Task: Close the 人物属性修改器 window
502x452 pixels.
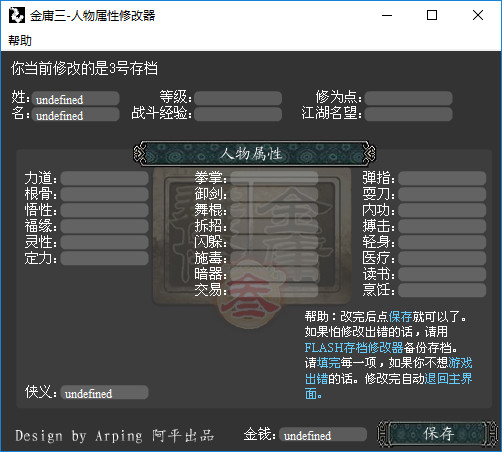Action: [x=478, y=15]
